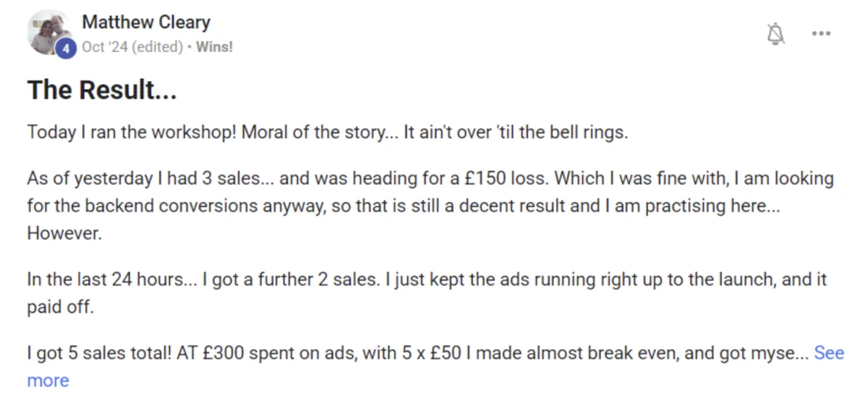
Task: Open the Wins! category
Action: coord(214,47)
